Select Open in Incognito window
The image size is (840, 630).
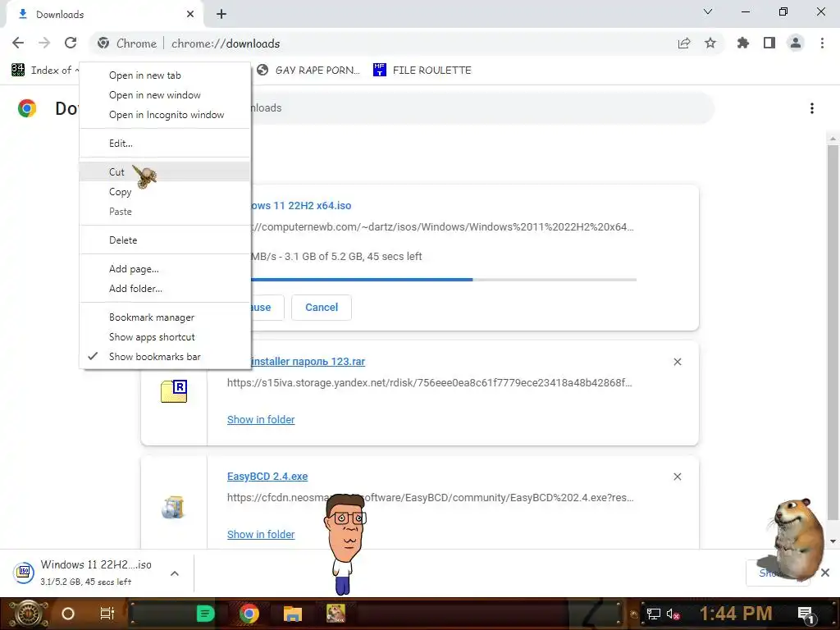(164, 115)
